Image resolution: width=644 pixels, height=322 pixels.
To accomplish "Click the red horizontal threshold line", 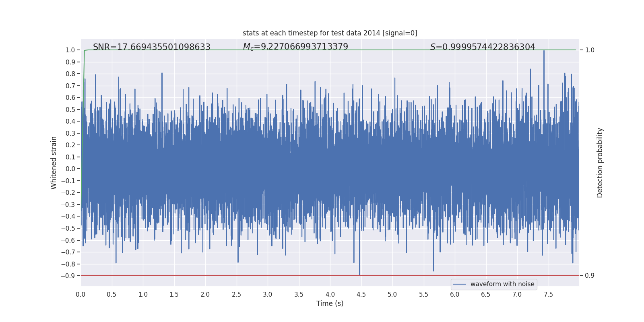I will (330, 276).
